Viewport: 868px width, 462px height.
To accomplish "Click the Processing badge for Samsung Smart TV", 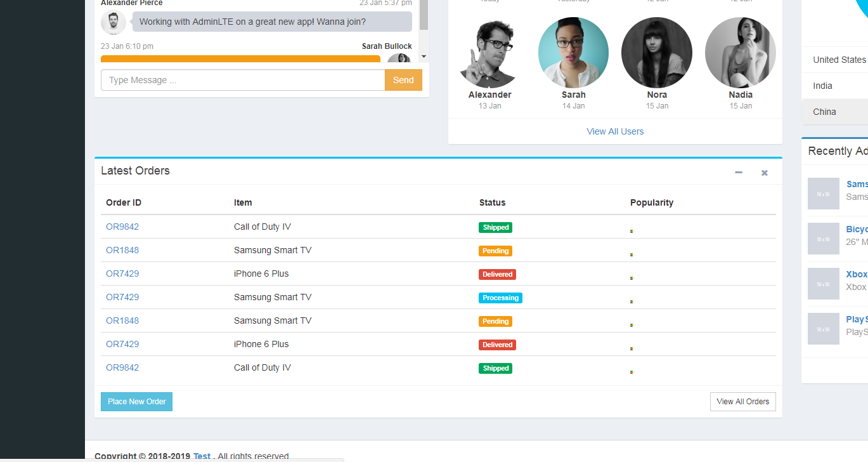I will (500, 297).
